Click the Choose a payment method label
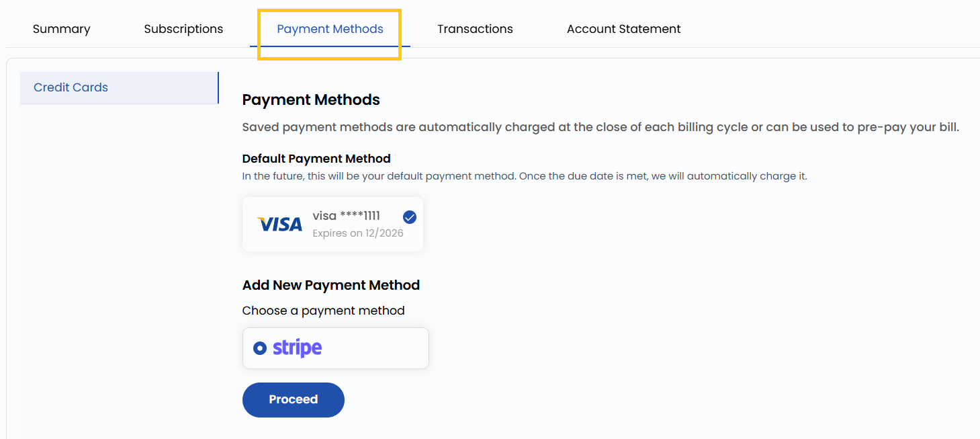Viewport: 980px width, 439px height. point(324,310)
